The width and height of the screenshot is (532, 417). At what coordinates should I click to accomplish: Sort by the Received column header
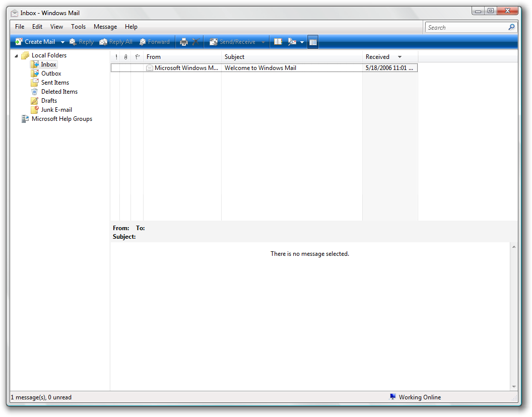[390, 57]
